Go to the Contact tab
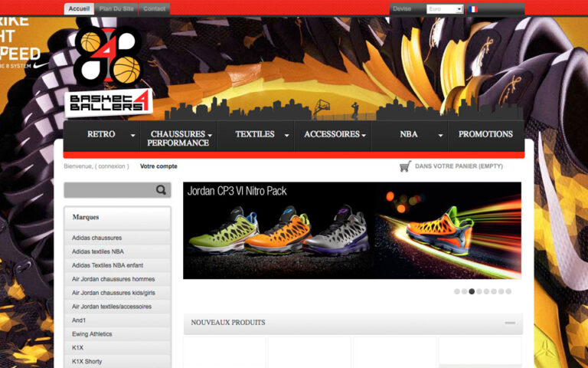Image resolution: width=588 pixels, height=368 pixels. tap(154, 9)
